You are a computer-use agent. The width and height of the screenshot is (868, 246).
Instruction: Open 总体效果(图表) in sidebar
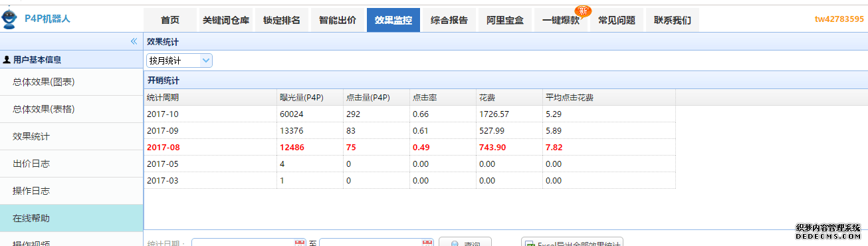pos(72,82)
